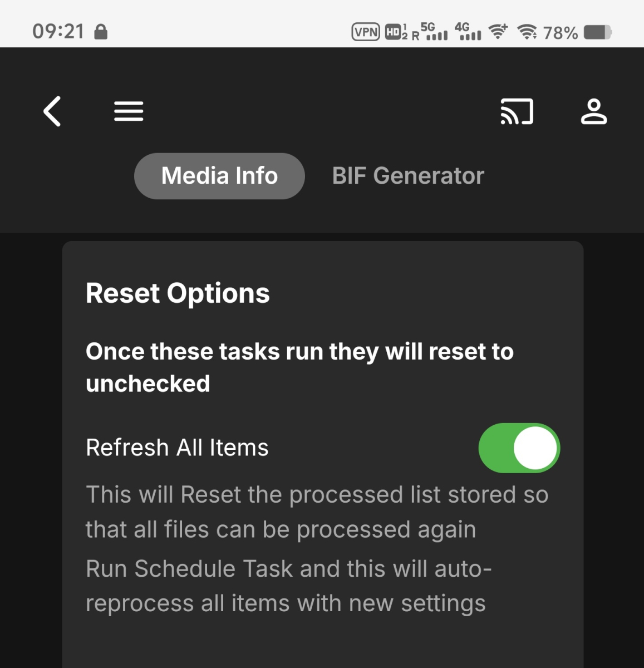Viewport: 644px width, 668px height.
Task: Select the Media Info tab
Action: point(219,175)
